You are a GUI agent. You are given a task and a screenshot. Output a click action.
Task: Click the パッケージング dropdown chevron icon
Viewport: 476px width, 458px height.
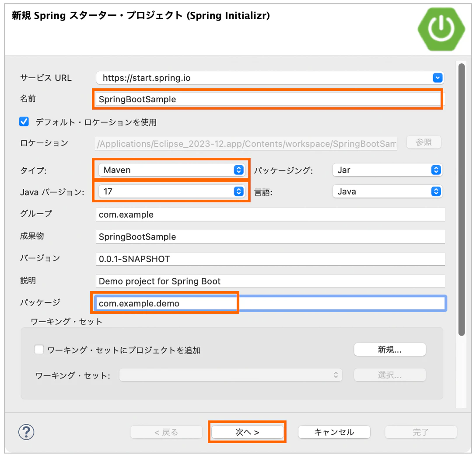click(437, 170)
